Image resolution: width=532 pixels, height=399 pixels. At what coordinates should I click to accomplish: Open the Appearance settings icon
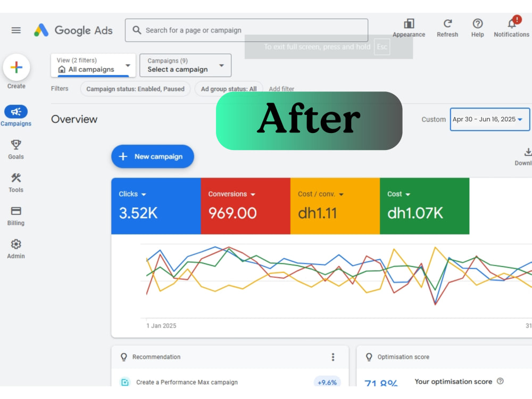coord(409,28)
